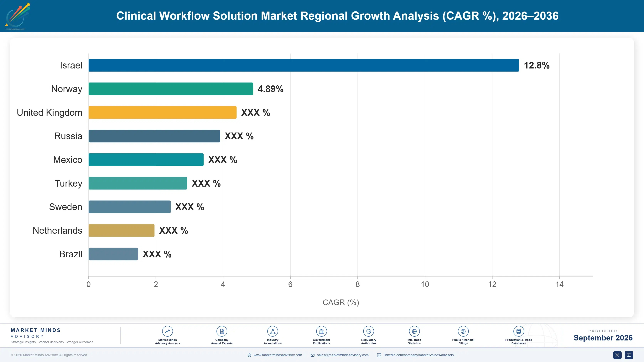Screen dimensions: 644x362
Task: Click 'September 2026' published date
Action: (x=603, y=338)
